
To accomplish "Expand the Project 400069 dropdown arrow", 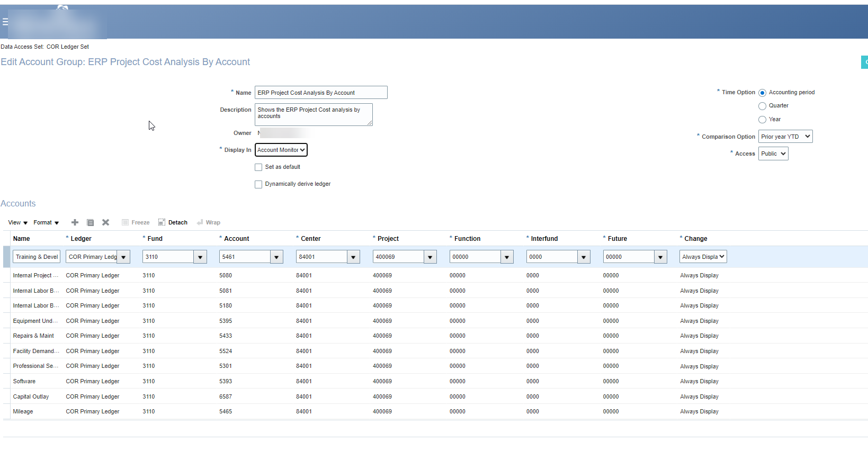I will tap(430, 257).
